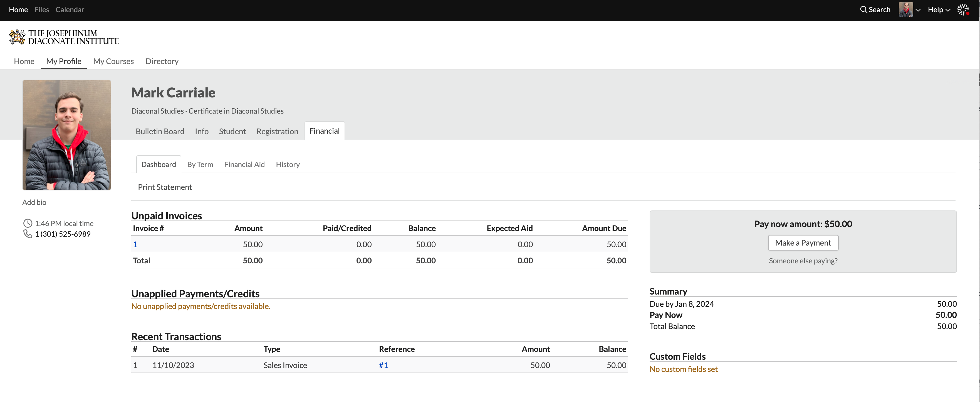Viewport: 980px width, 402px height.
Task: Click the Search magnifier icon
Action: 863,9
